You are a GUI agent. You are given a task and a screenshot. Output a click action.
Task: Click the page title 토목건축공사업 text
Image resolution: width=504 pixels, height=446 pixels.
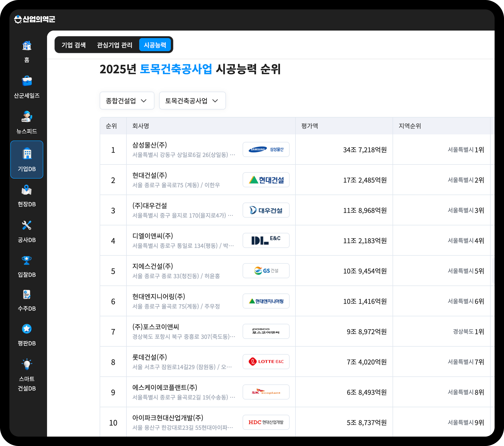click(176, 69)
